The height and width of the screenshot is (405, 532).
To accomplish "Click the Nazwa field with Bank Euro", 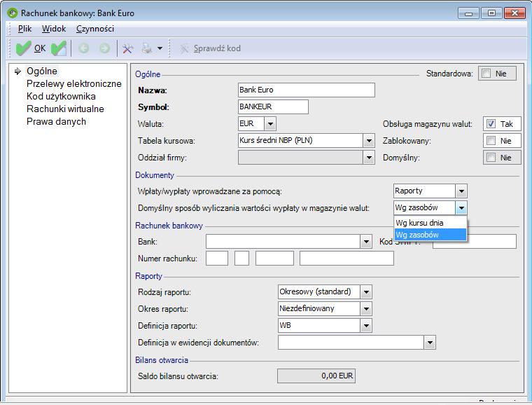I will 307,90.
